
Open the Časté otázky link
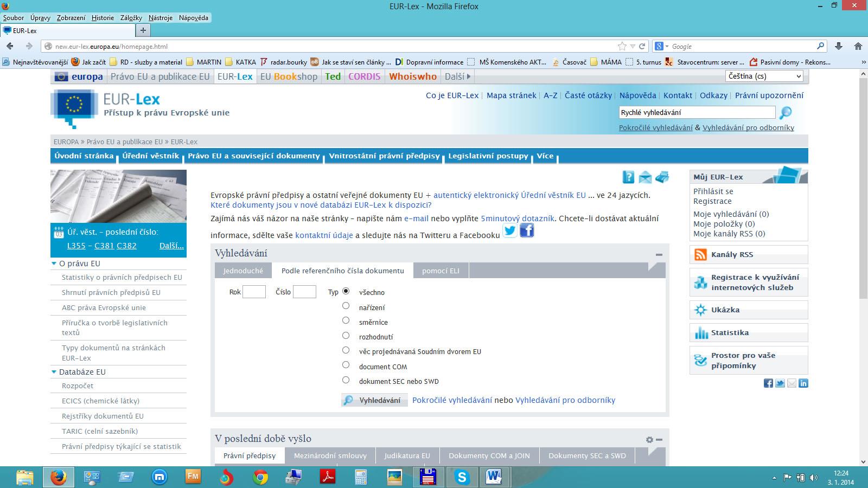(x=588, y=95)
